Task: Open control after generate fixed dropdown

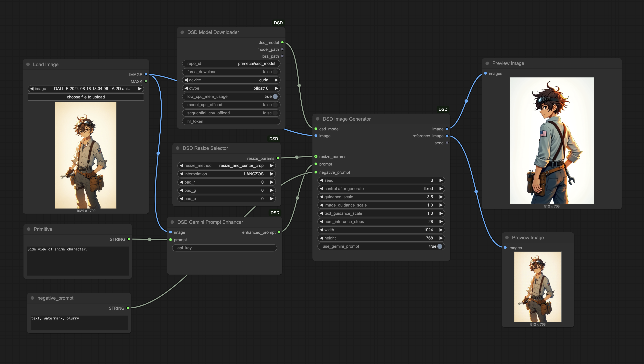Action: [x=381, y=188]
